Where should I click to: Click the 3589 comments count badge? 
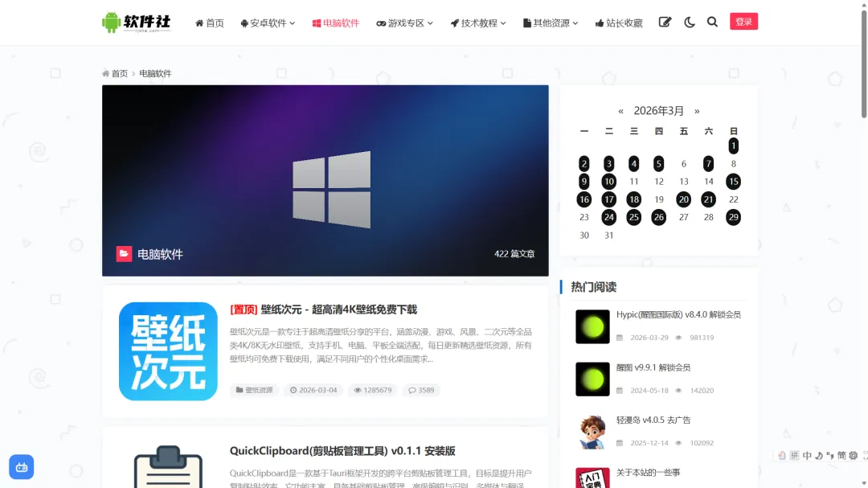click(x=421, y=390)
